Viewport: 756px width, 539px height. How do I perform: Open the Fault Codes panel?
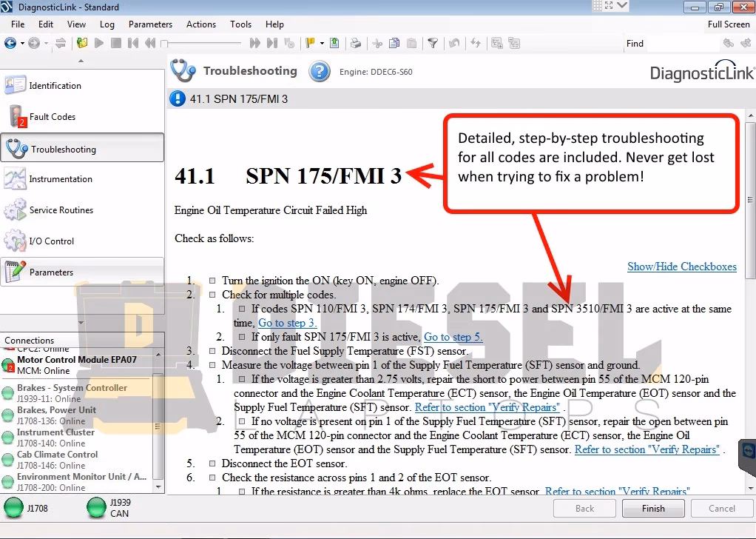pos(52,117)
